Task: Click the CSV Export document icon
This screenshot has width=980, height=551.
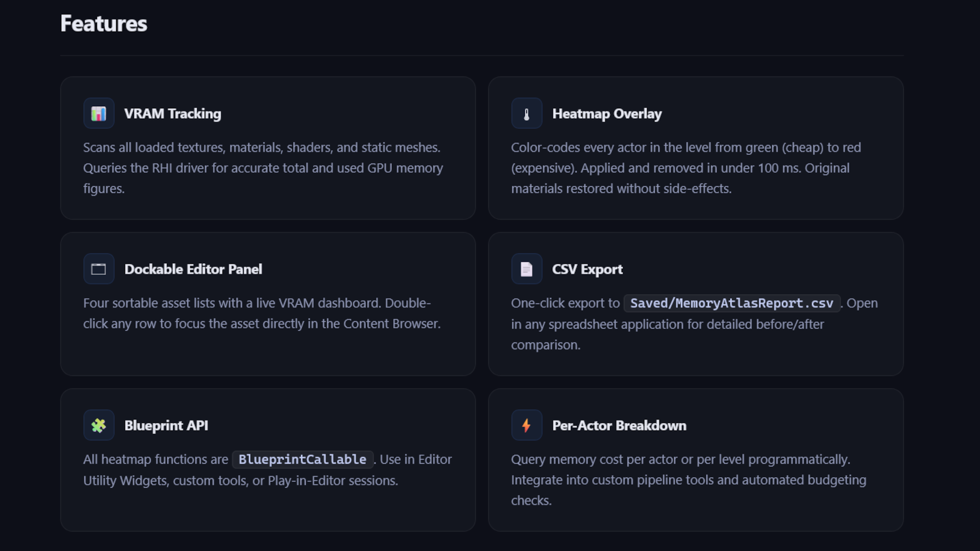Action: pos(526,269)
